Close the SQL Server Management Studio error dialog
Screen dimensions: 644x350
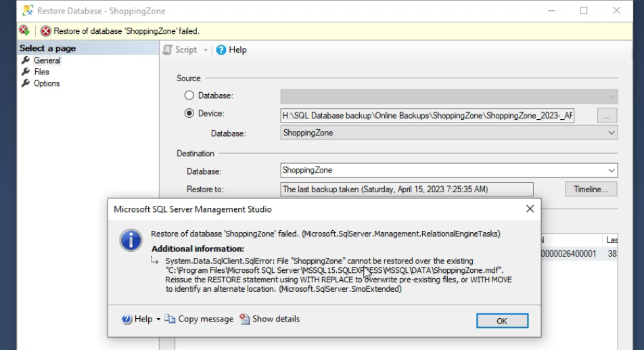coord(530,209)
